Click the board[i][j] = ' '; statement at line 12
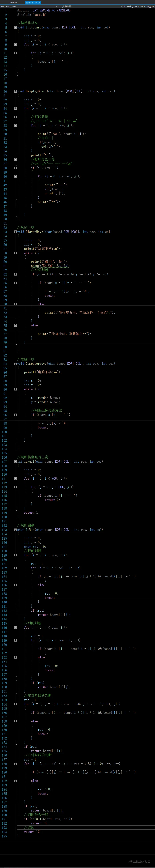The height and width of the screenshot is (868, 155). tap(53, 61)
